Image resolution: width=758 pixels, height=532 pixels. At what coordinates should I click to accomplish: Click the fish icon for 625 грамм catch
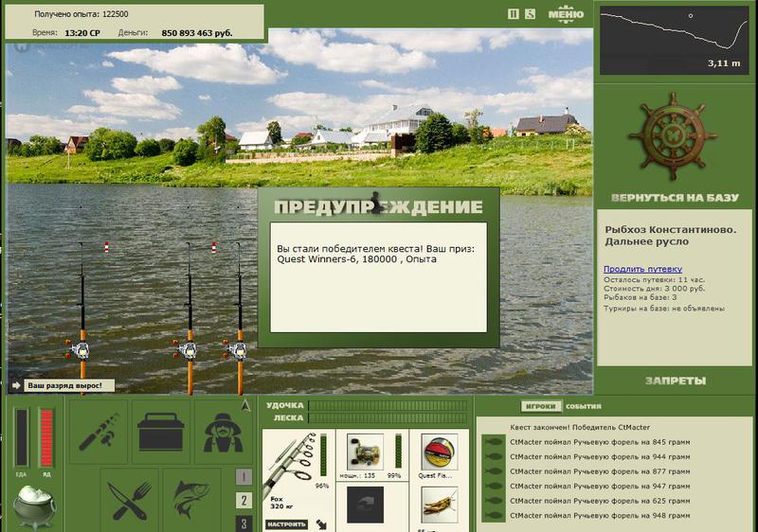point(494,501)
